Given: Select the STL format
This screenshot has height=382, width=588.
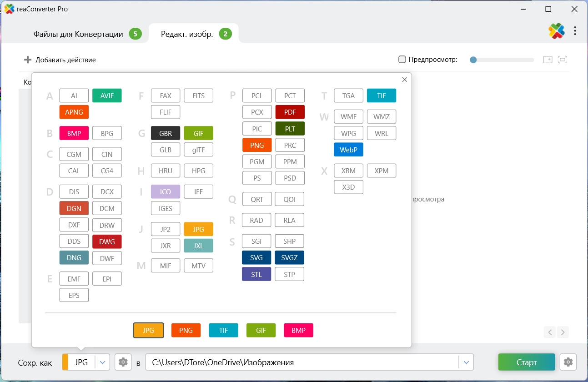Looking at the screenshot, I should coord(256,274).
